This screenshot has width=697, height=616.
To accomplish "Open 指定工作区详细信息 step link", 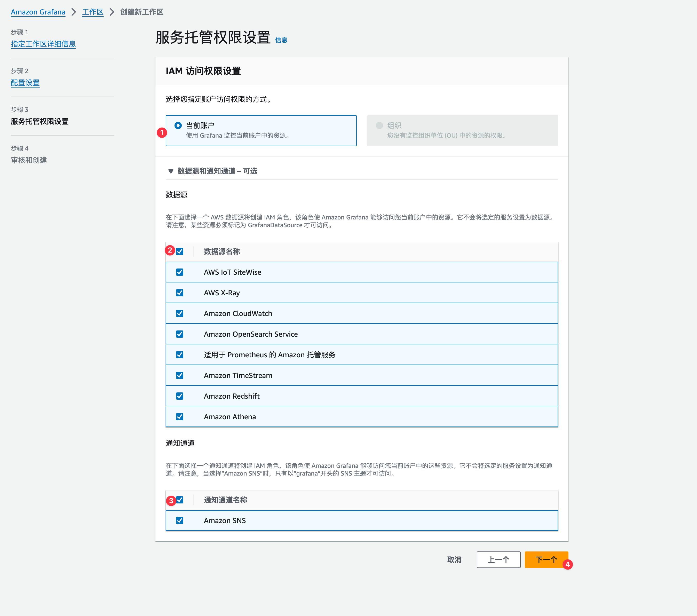I will pos(43,44).
